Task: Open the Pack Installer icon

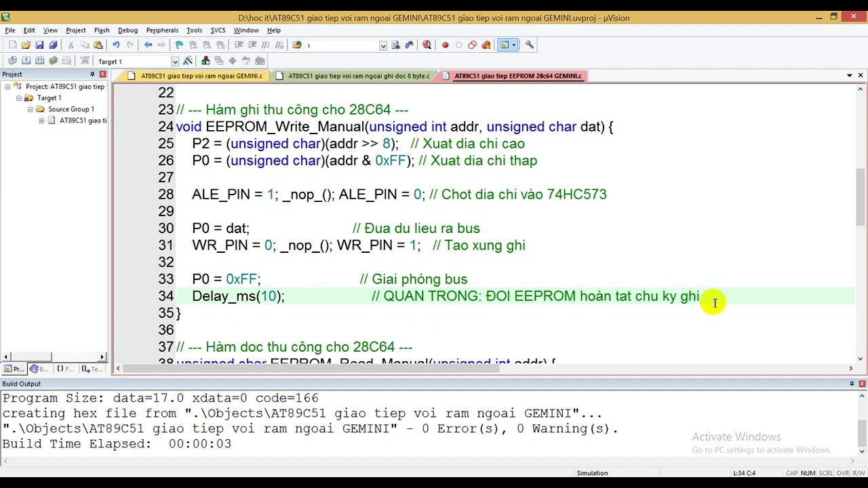Action: tap(260, 61)
